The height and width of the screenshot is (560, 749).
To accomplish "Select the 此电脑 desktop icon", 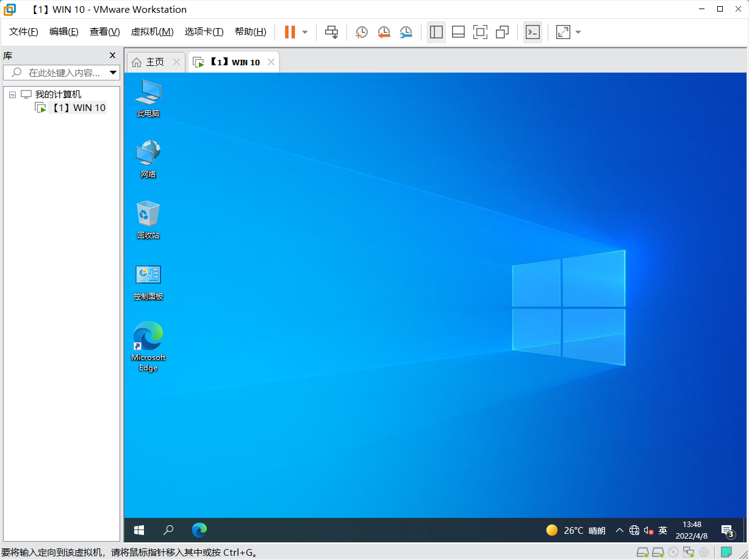I will 148,98.
